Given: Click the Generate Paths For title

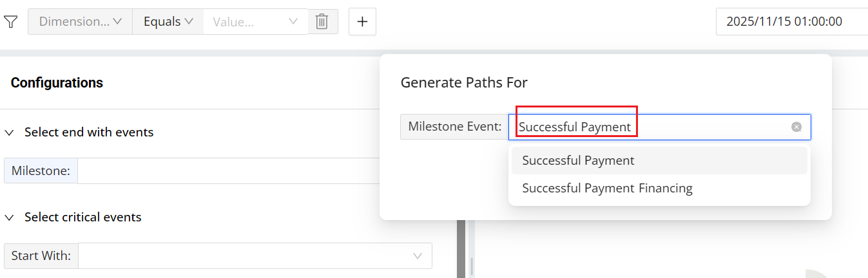Looking at the screenshot, I should [464, 82].
